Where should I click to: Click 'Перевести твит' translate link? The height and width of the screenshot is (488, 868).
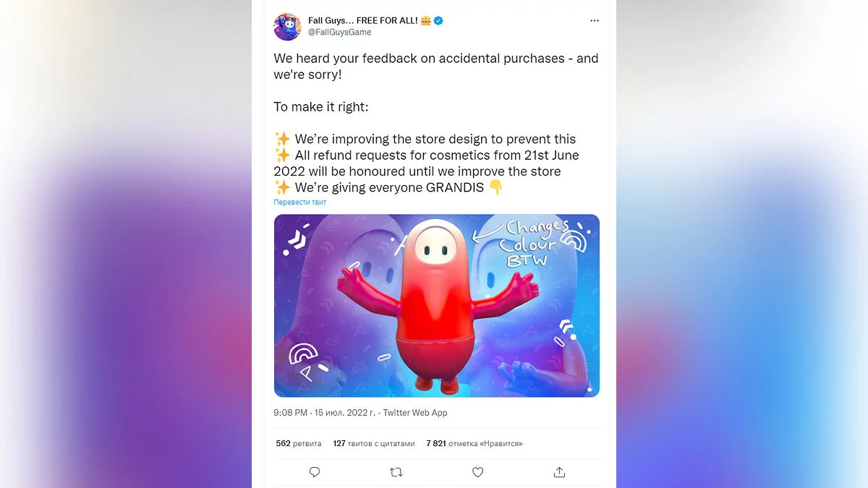(299, 202)
